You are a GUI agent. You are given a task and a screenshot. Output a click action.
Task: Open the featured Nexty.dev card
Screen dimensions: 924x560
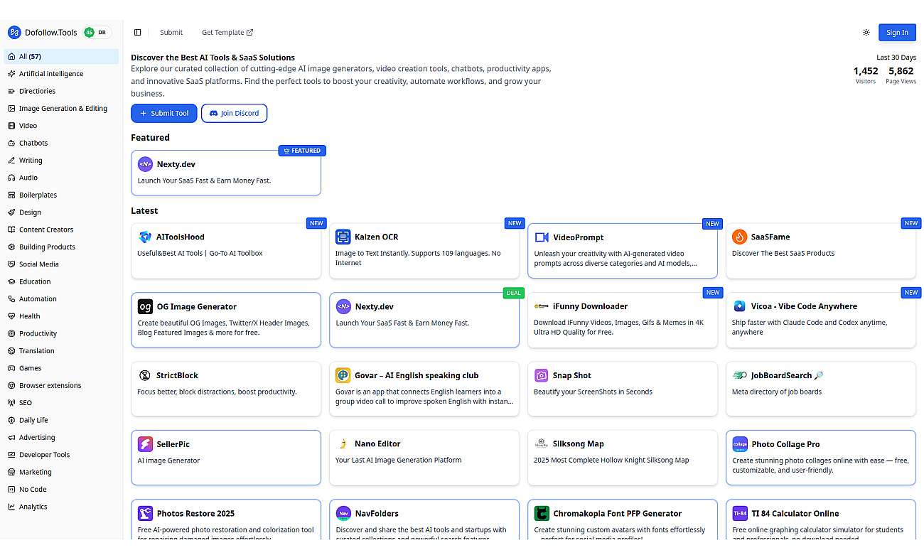(226, 173)
